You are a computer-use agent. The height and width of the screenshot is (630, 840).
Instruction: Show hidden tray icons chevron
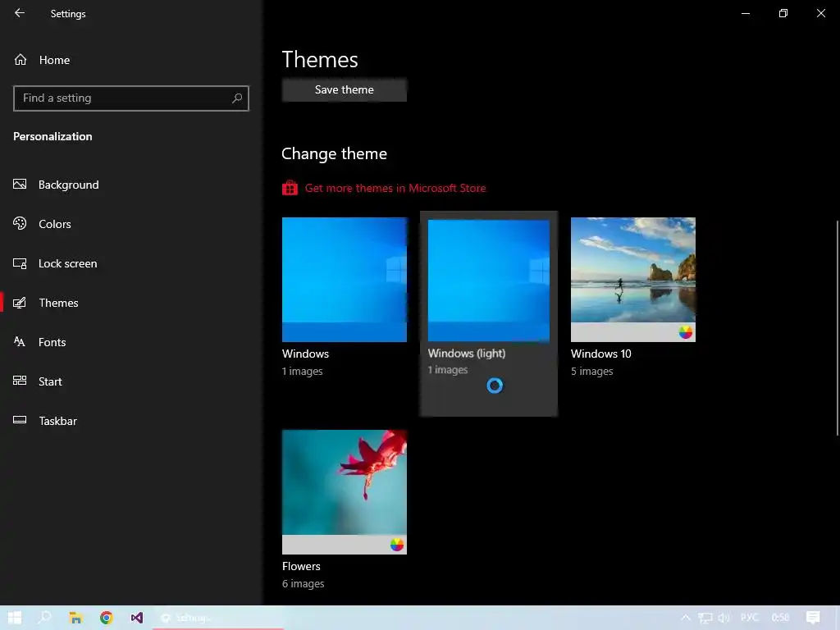[686, 618]
